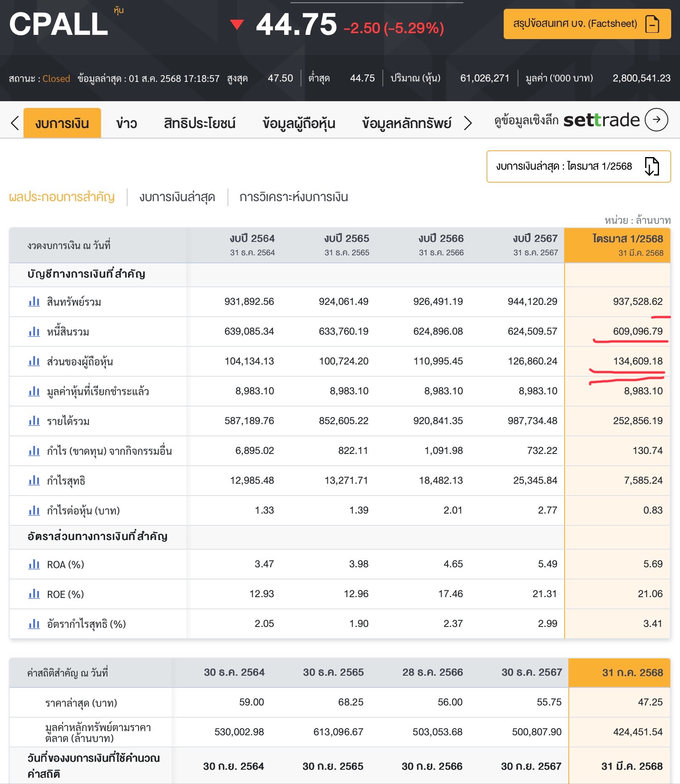Click the value 937,528.62
The image size is (680, 784).
tap(638, 302)
